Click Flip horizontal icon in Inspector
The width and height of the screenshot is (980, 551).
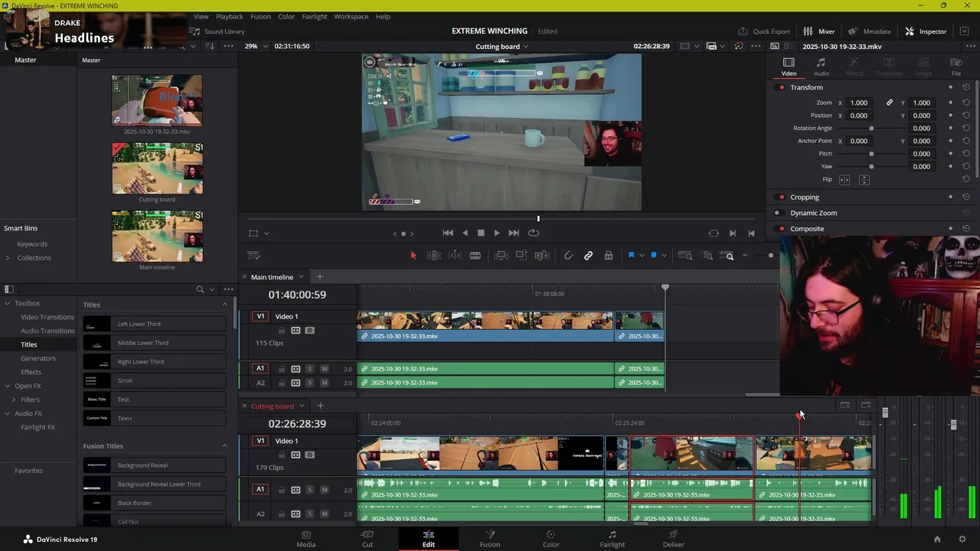coord(844,180)
